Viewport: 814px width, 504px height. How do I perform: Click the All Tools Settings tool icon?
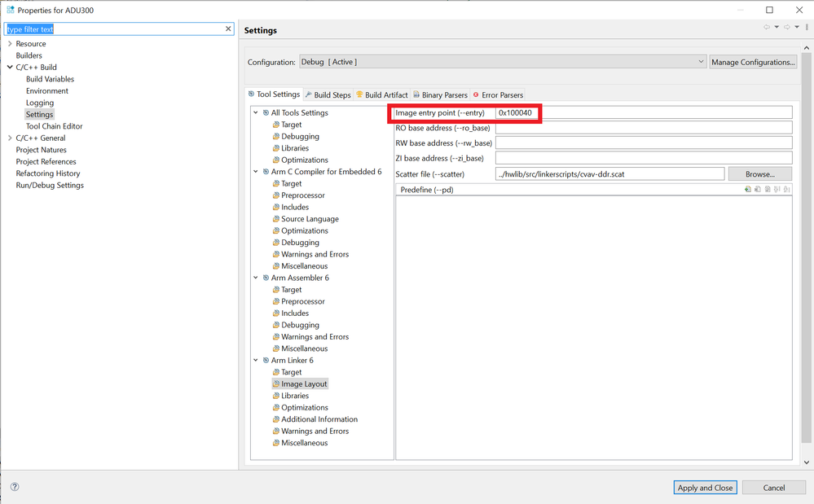click(266, 112)
